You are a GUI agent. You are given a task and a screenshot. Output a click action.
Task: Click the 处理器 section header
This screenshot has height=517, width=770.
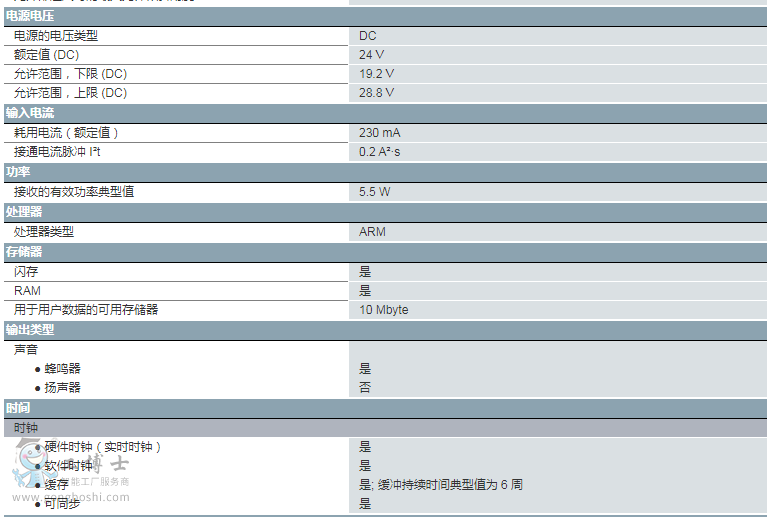point(24,212)
